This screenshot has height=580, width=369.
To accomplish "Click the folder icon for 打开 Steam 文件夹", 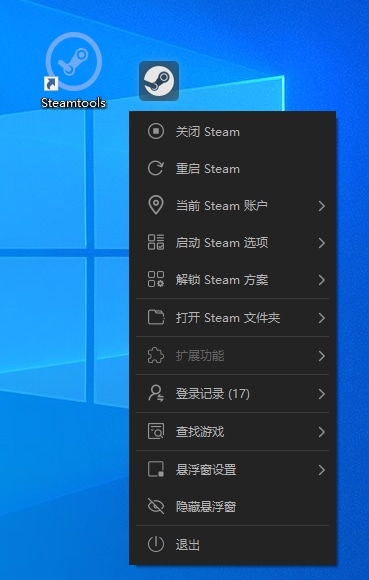I will [156, 317].
